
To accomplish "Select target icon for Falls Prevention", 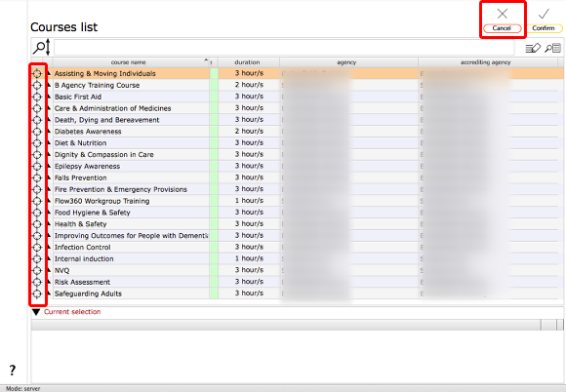I will (x=37, y=177).
